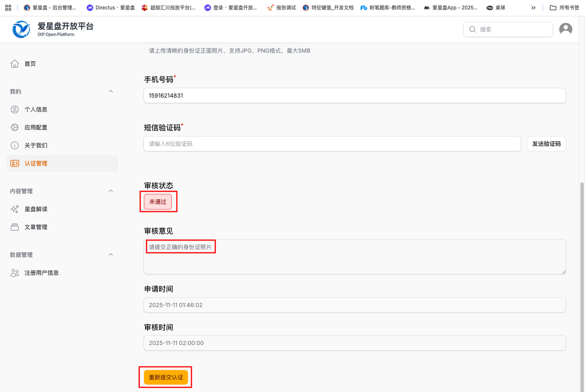
Task: Focus the 搜索 search box
Action: pyautogui.click(x=512, y=29)
